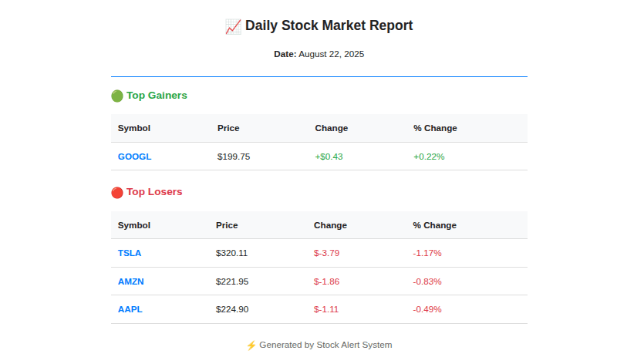617x364 pixels.
Task: Click the Top Gainers section heading
Action: [157, 95]
